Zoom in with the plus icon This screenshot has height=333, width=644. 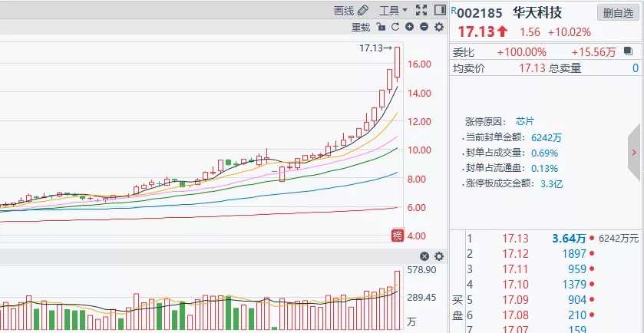point(409,27)
